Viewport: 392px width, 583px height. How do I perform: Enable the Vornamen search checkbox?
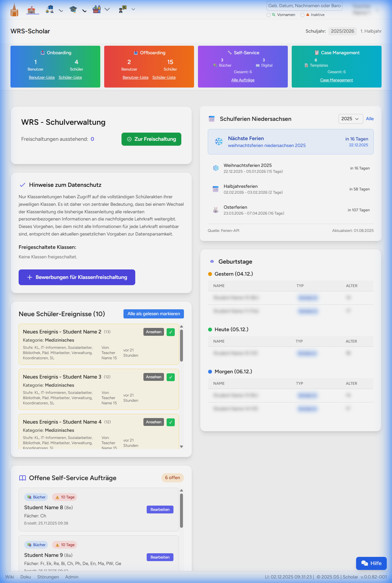(x=269, y=15)
